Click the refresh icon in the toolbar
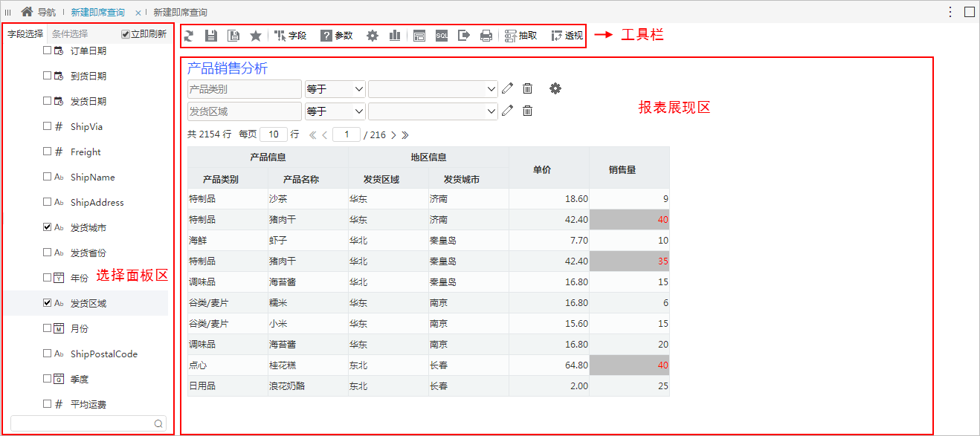This screenshot has height=436, width=980. coord(189,35)
